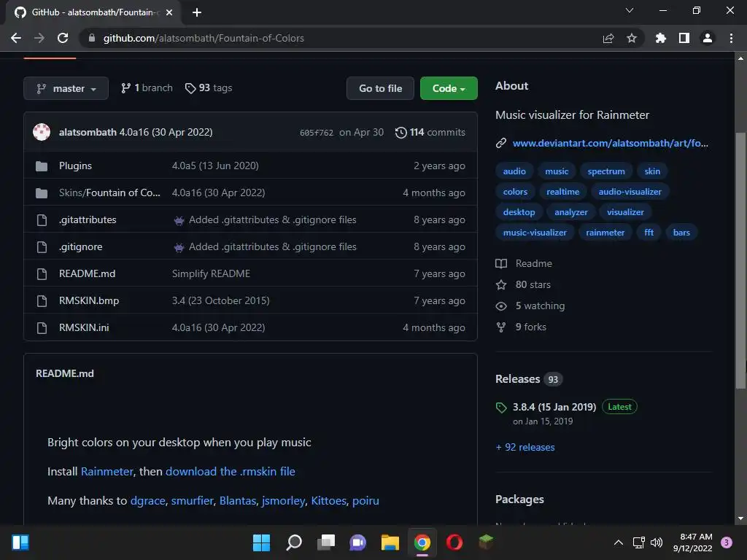Open the README.md file row
The height and width of the screenshot is (560, 747).
click(x=250, y=274)
